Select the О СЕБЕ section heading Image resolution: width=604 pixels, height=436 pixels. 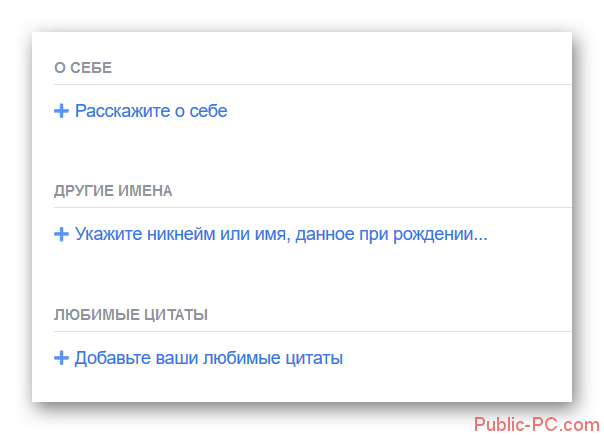pos(83,68)
